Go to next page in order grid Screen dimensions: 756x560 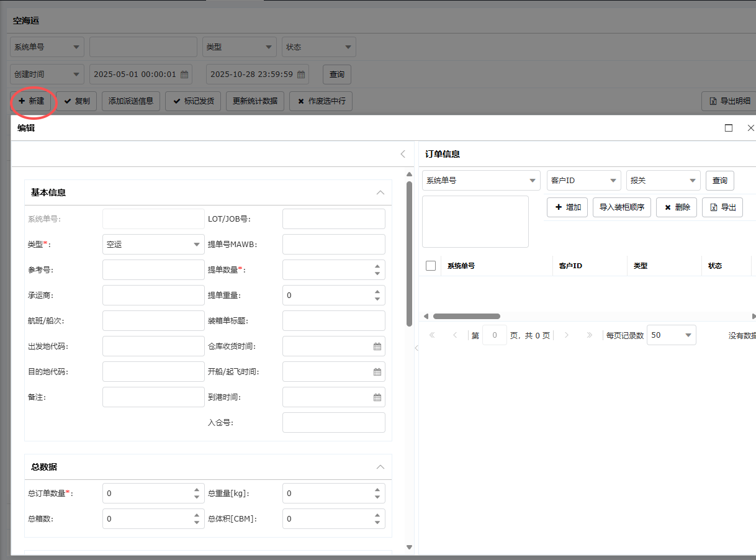point(566,335)
